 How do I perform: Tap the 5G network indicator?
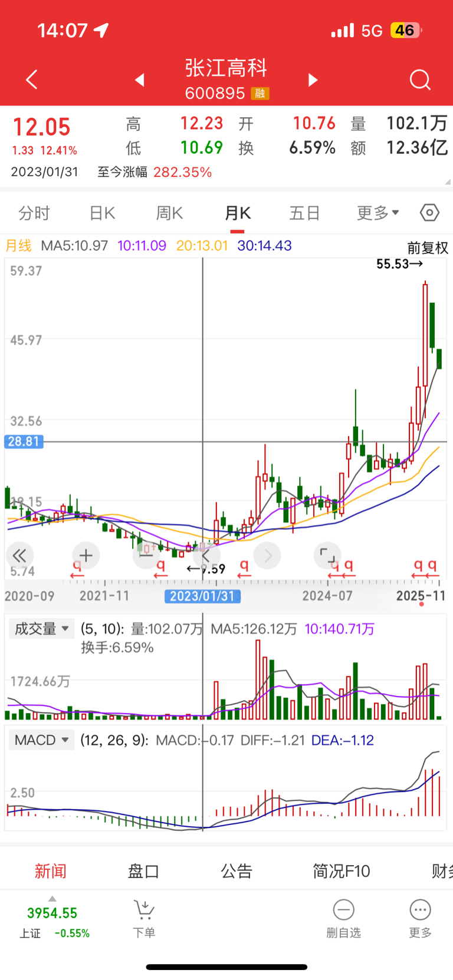point(372,31)
